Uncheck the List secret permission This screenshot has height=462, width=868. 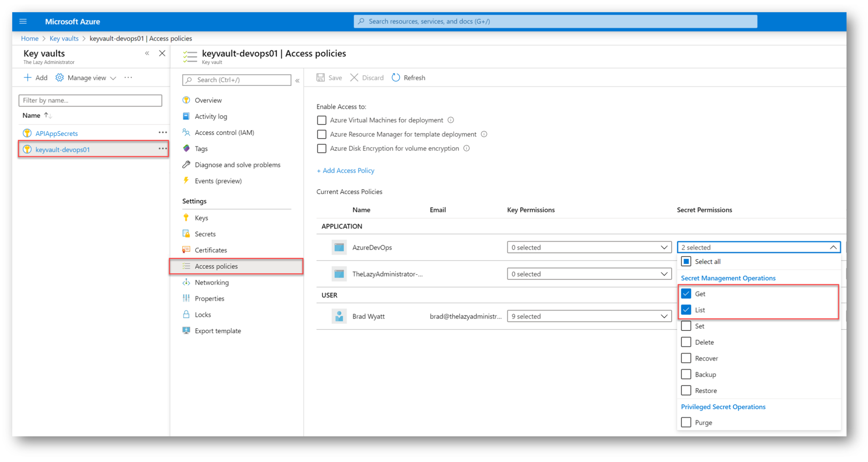pos(686,310)
